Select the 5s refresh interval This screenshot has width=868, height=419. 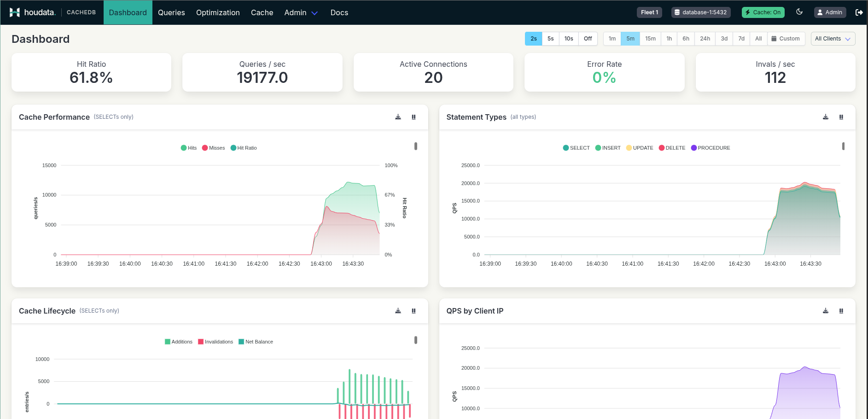pyautogui.click(x=550, y=39)
